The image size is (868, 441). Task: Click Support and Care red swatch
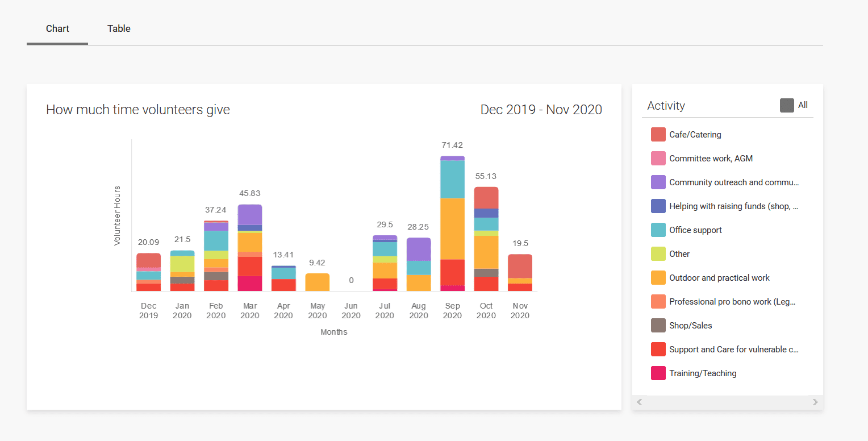(658, 350)
